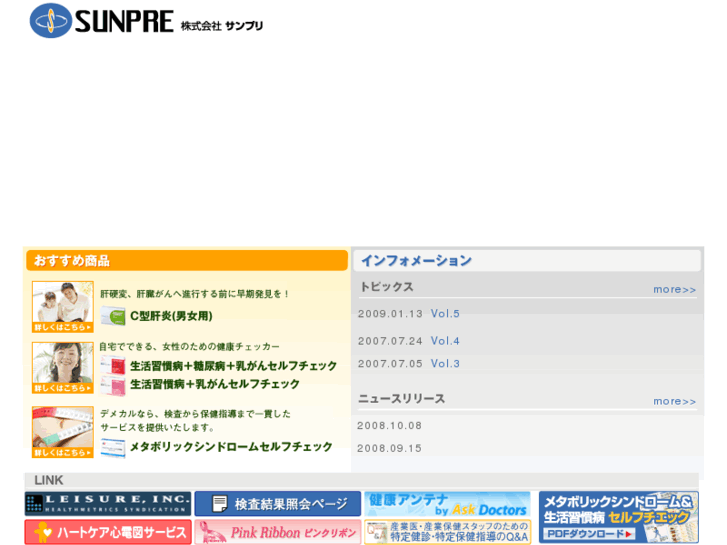Open 生活習慣病+糖尿病+乳がんセルフチェック link

[233, 366]
